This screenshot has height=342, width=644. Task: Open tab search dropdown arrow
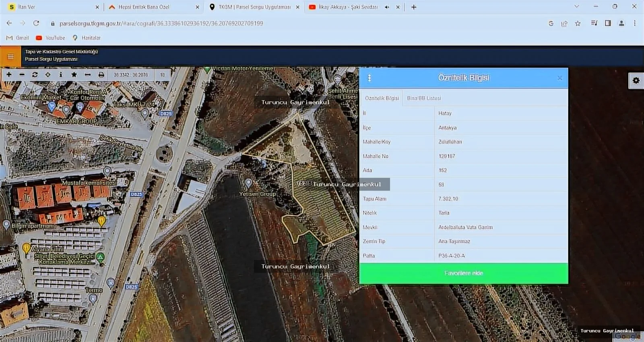coord(576,6)
